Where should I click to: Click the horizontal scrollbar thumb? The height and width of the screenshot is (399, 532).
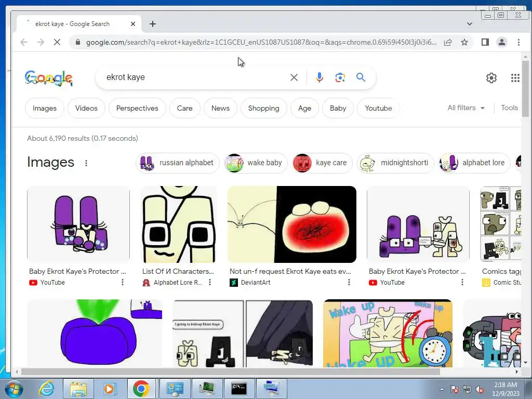point(231,372)
